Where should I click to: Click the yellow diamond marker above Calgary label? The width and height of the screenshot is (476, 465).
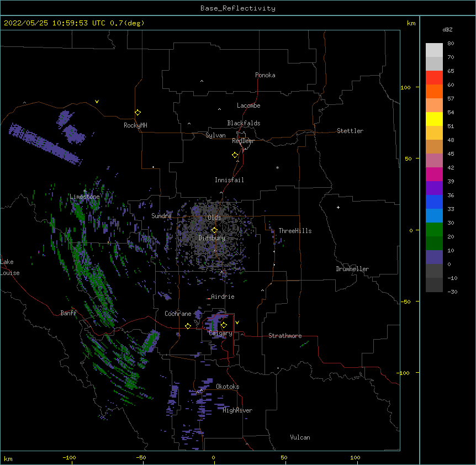click(224, 325)
